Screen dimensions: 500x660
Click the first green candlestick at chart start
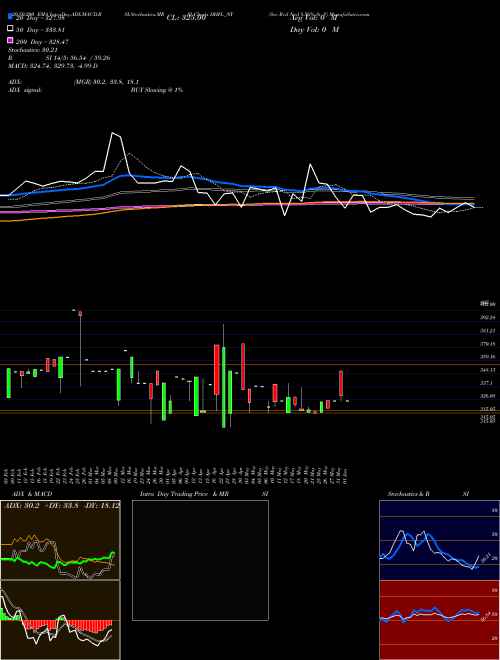pyautogui.click(x=8, y=383)
